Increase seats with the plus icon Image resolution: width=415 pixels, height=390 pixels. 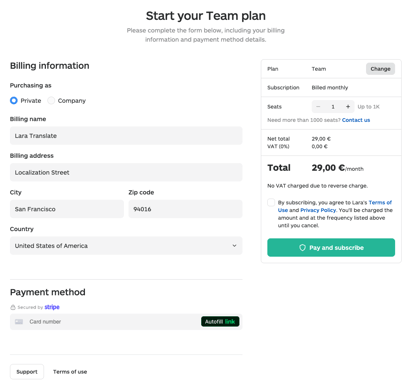348,107
